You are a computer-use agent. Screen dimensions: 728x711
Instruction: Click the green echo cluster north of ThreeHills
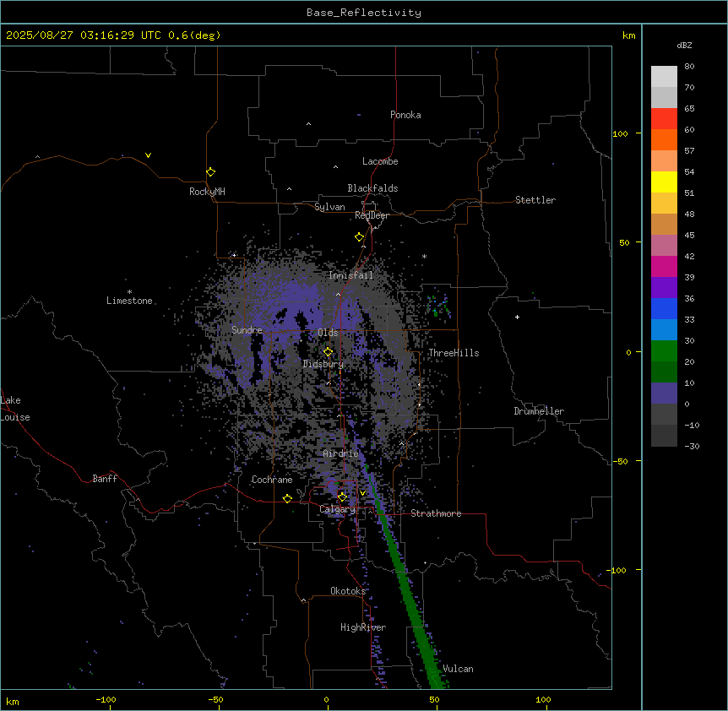point(438,306)
